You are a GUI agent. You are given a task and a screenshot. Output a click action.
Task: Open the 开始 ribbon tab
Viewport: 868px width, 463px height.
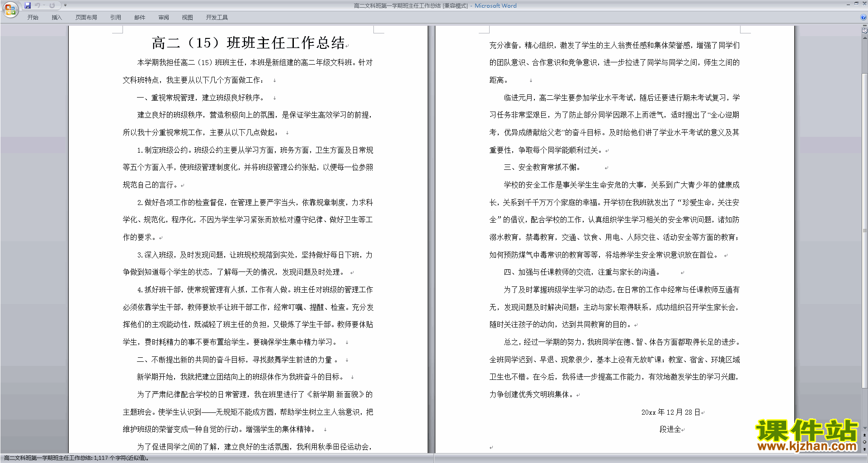point(33,17)
